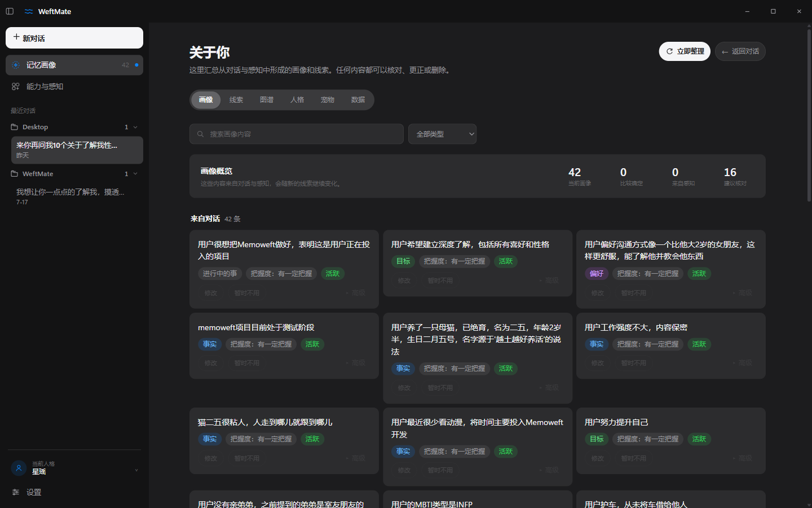
Task: Click the 0 来自感知 stat
Action: click(x=683, y=176)
